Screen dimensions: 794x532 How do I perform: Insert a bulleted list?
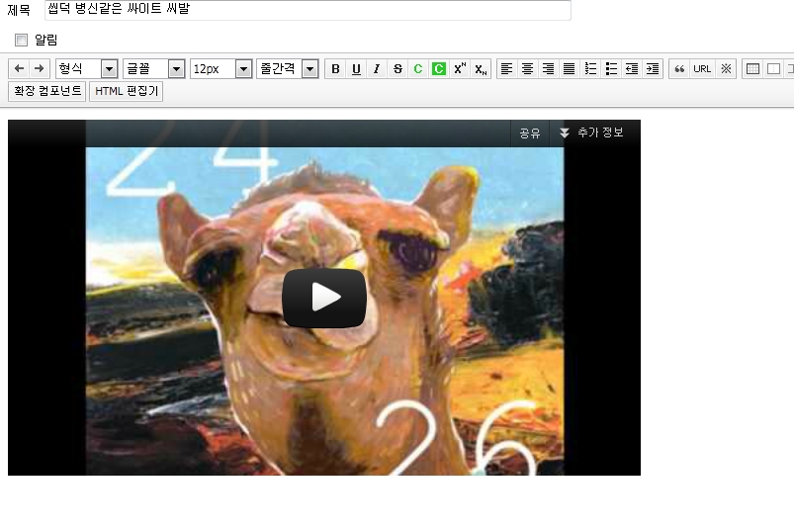coord(611,69)
